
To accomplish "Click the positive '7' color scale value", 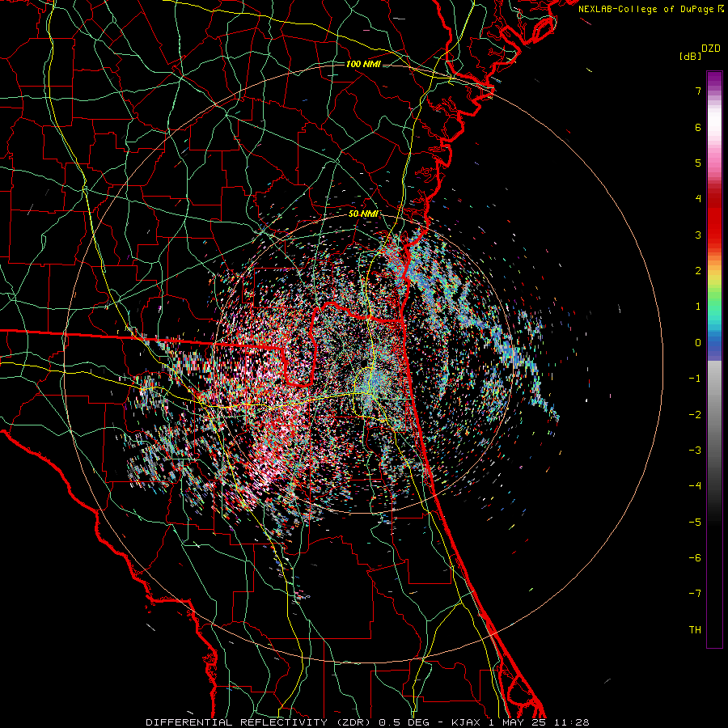I will pyautogui.click(x=698, y=91).
